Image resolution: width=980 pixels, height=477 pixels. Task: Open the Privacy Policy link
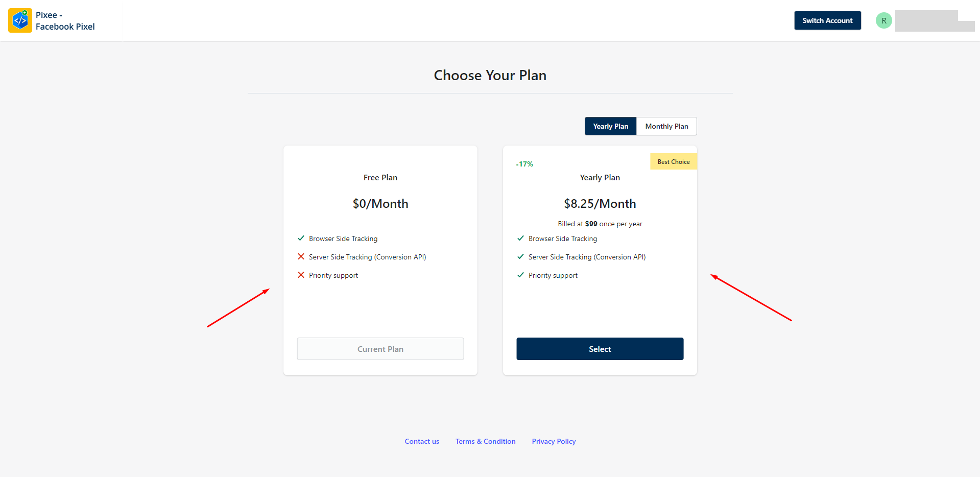coord(554,441)
